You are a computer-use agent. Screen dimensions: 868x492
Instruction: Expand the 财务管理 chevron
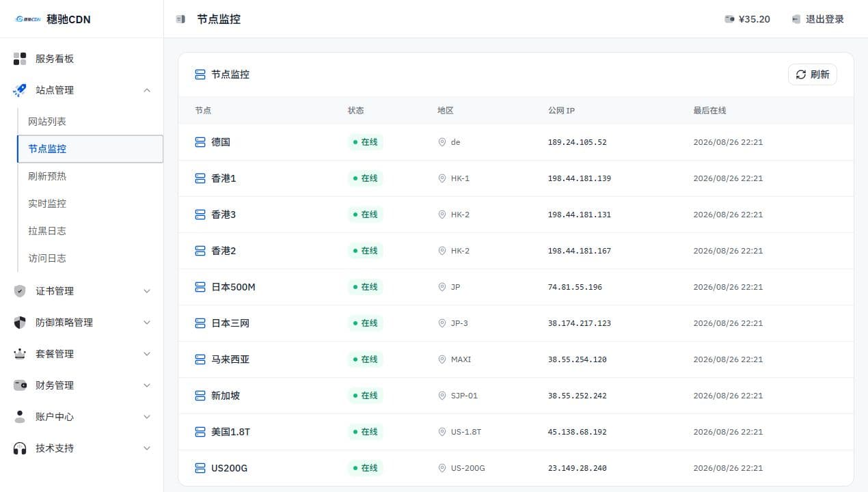(147, 385)
